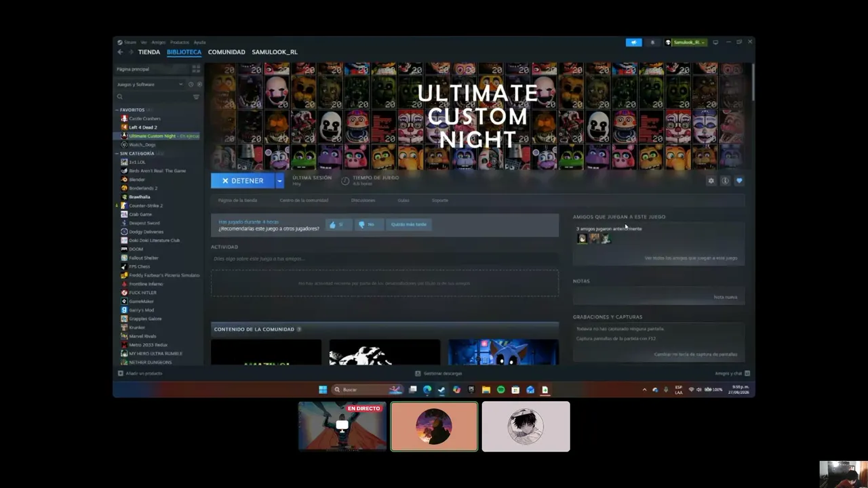This screenshot has height=488, width=868.
Task: Toggle favorite heart for Ultimate Custom Night
Action: tap(739, 181)
